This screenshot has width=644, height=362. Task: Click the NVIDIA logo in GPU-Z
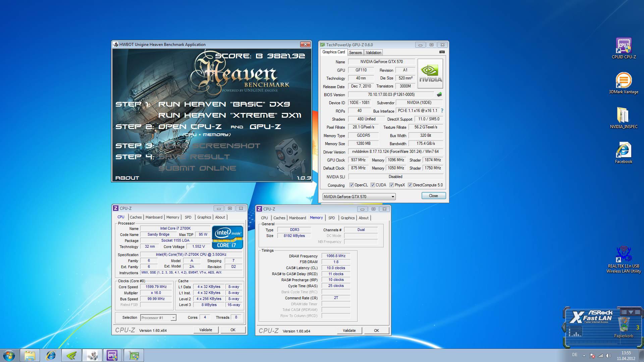coord(430,74)
